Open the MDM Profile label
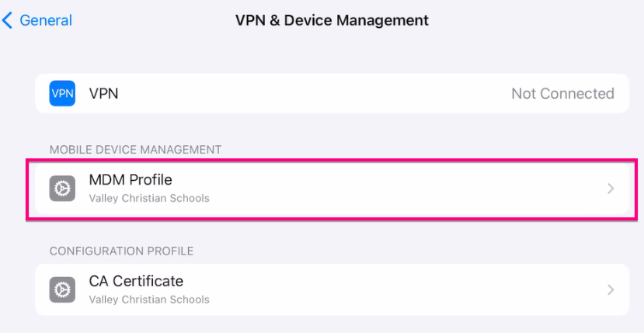This screenshot has width=644, height=333. 131,180
